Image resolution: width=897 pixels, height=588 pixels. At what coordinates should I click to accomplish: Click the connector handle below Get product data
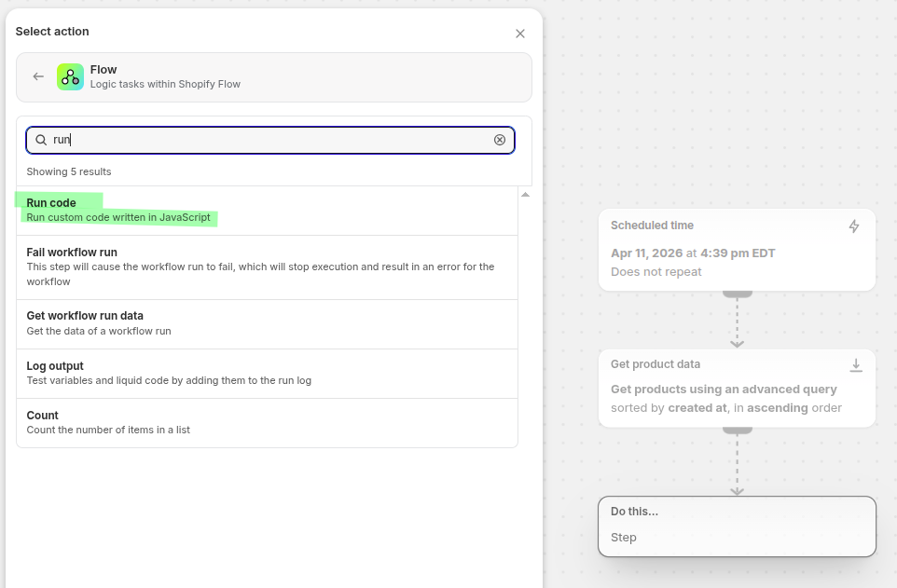(737, 431)
